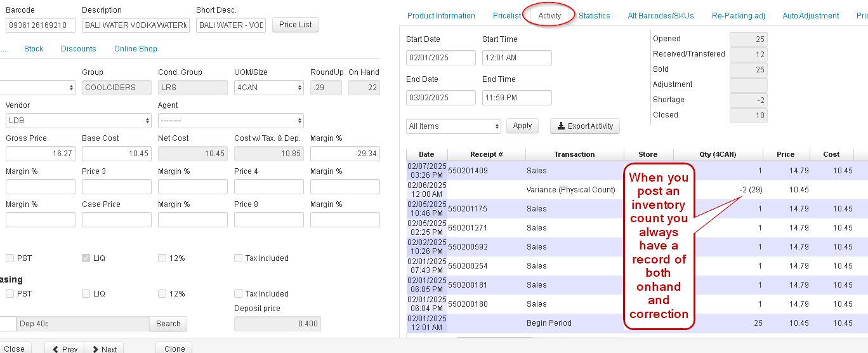Click the Base Cost field
The width and height of the screenshot is (868, 353).
117,154
